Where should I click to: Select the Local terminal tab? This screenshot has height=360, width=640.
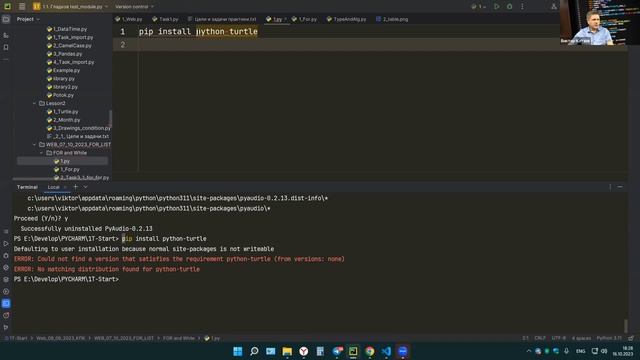coord(53,187)
